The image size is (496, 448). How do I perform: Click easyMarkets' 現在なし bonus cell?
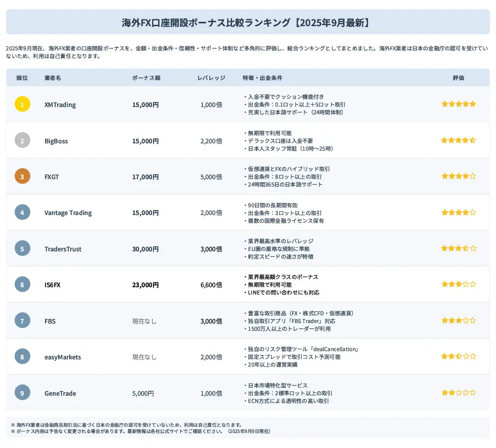click(144, 357)
